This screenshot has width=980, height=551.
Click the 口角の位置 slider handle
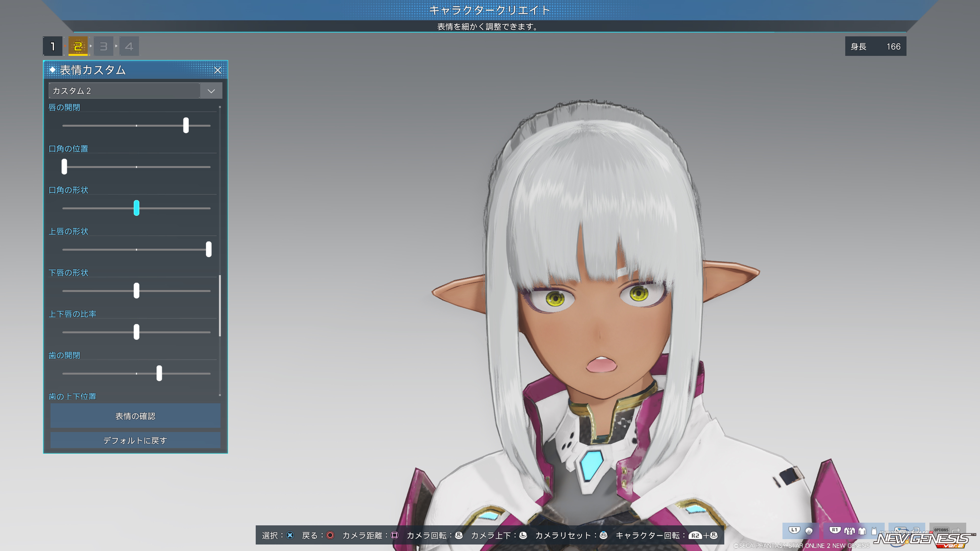click(64, 167)
